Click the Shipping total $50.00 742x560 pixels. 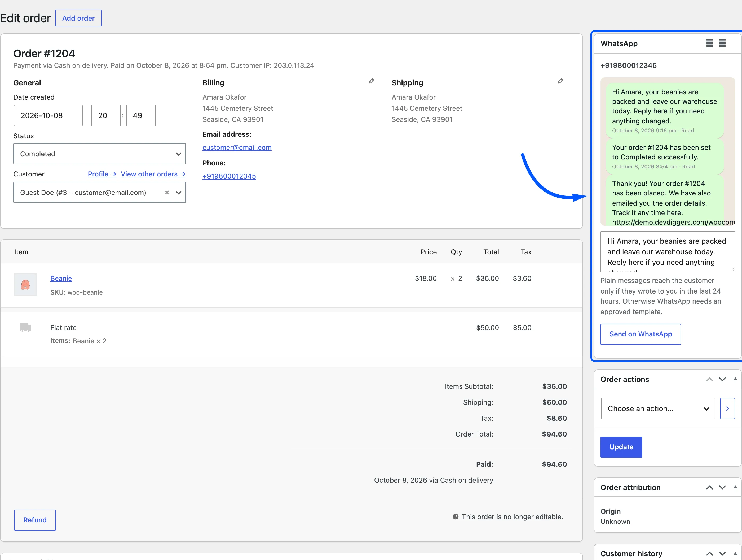pyautogui.click(x=554, y=402)
